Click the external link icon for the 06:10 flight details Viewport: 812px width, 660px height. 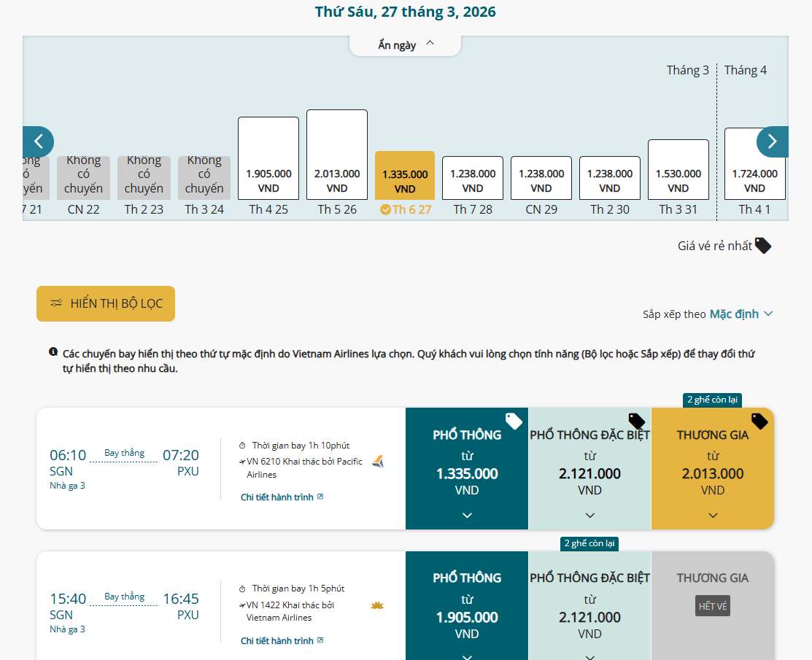coord(320,497)
